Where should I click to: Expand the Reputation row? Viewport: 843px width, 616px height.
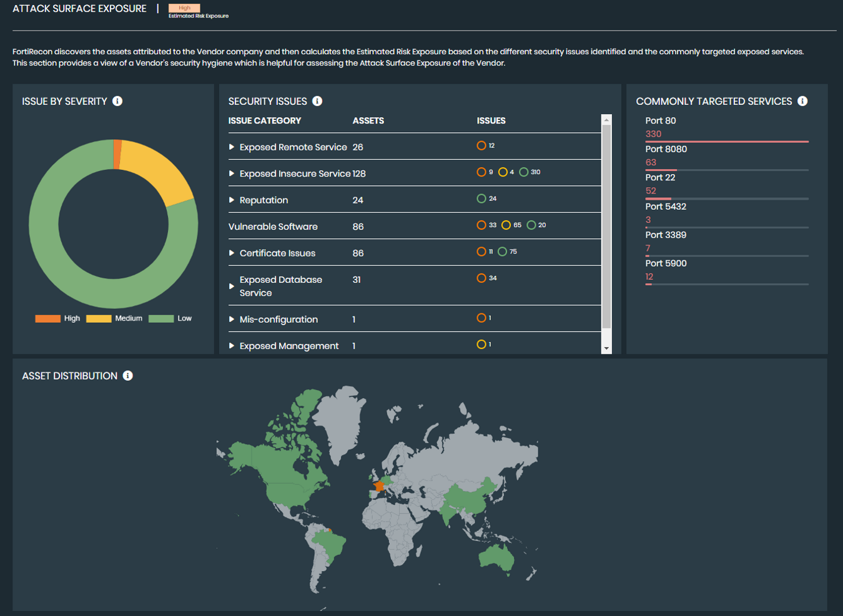click(232, 200)
